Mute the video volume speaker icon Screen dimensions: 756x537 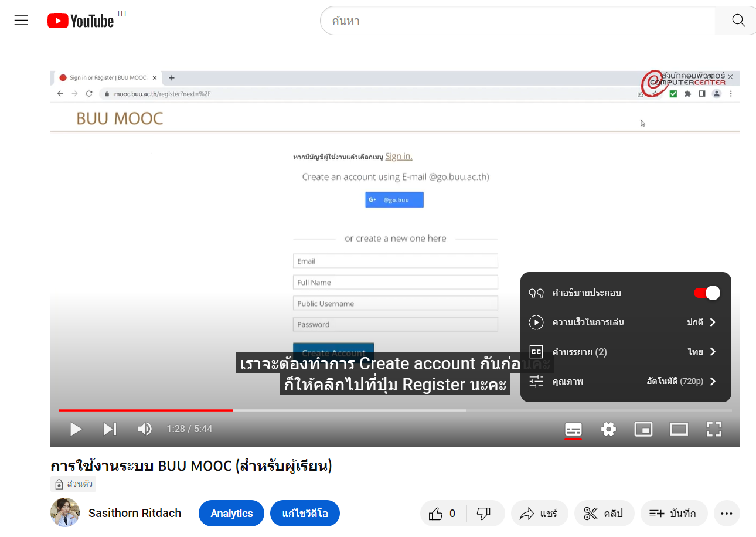coord(144,429)
